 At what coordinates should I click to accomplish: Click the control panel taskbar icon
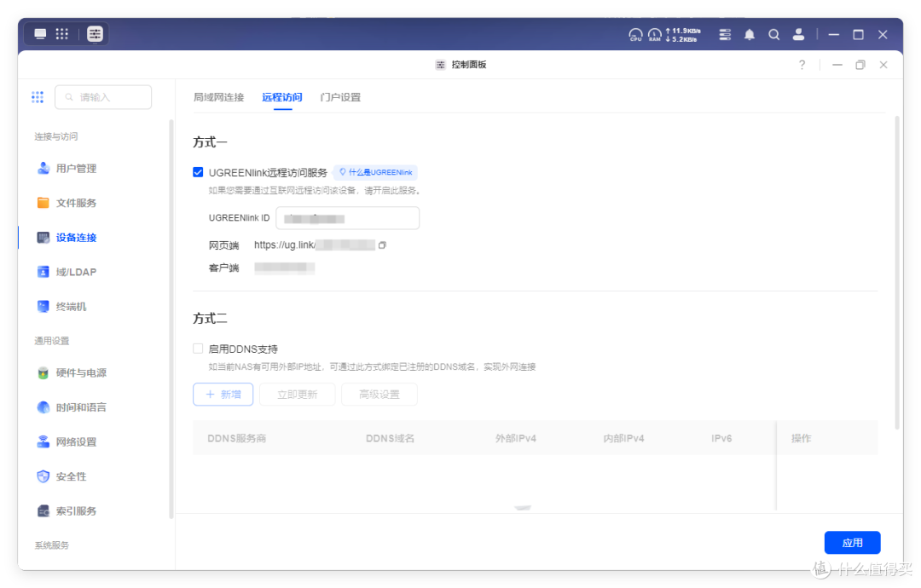[95, 34]
